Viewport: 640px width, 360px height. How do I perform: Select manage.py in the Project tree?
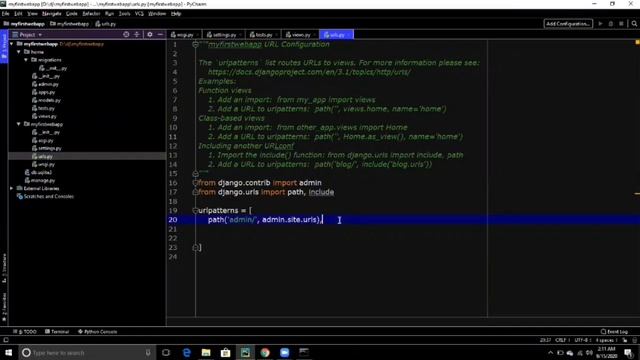click(x=40, y=180)
